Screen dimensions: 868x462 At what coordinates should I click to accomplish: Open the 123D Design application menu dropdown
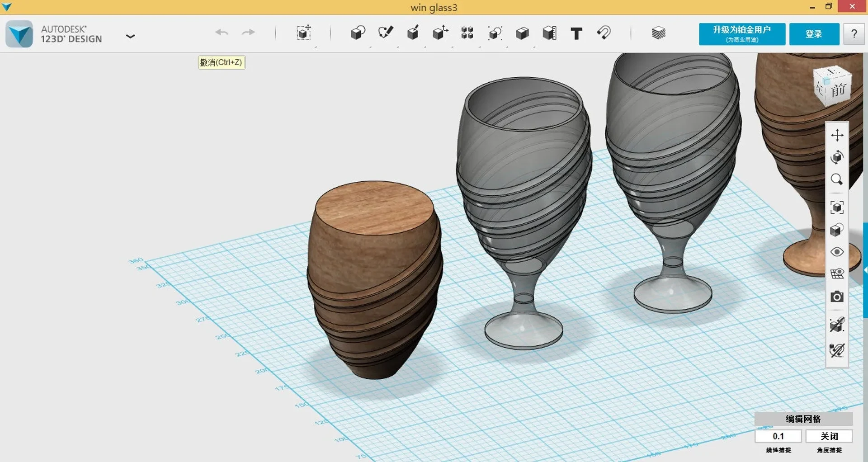130,36
